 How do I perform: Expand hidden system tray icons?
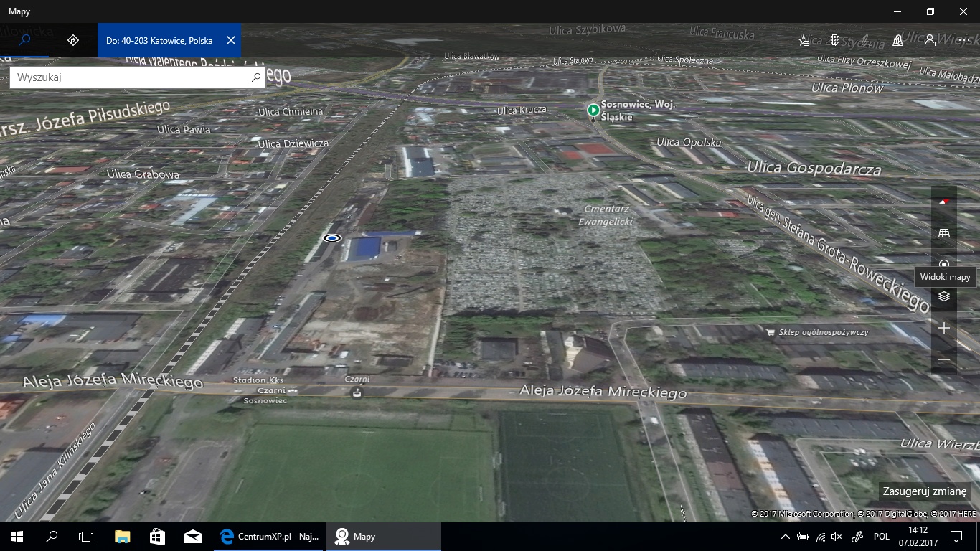pos(785,537)
